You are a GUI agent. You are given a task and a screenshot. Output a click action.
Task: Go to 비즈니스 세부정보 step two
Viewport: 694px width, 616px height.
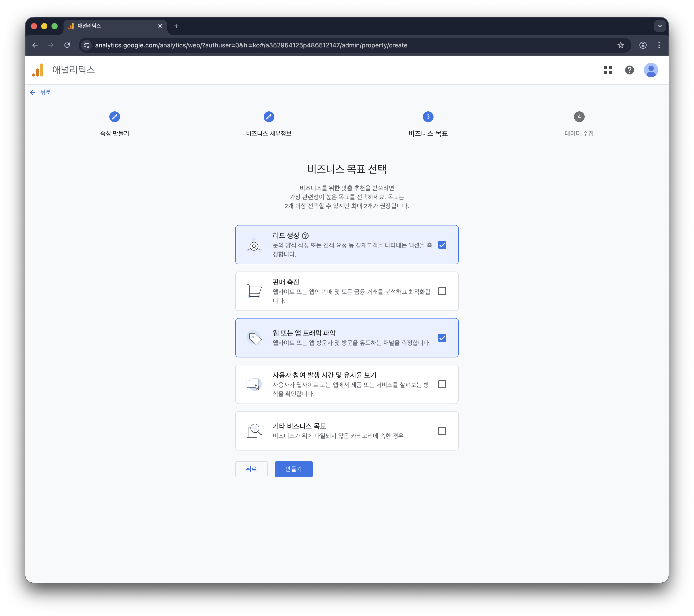point(269,117)
